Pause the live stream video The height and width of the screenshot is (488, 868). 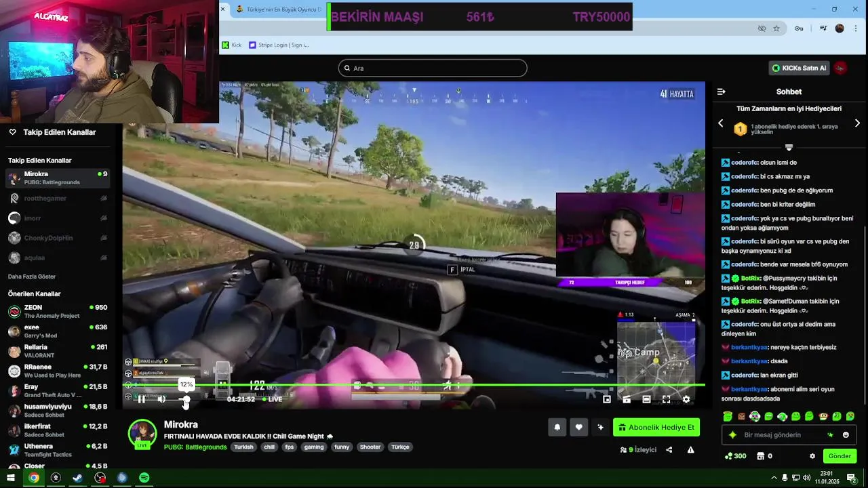pos(141,399)
